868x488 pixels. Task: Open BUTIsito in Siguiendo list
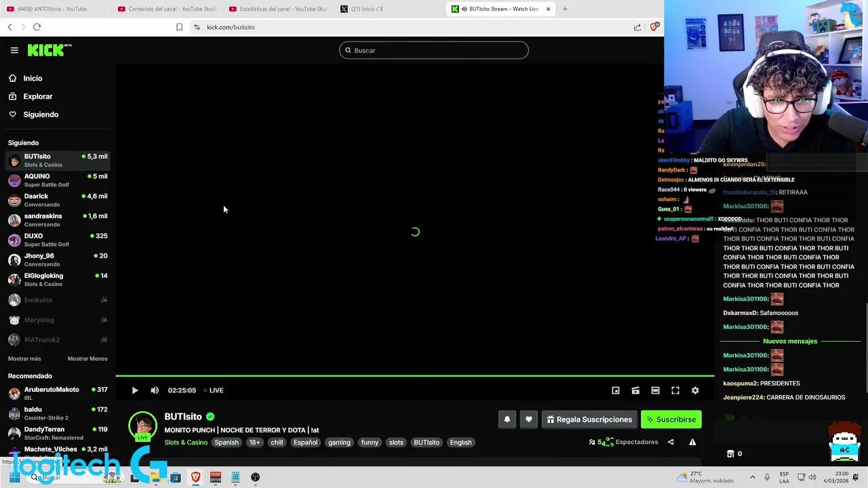(x=58, y=161)
